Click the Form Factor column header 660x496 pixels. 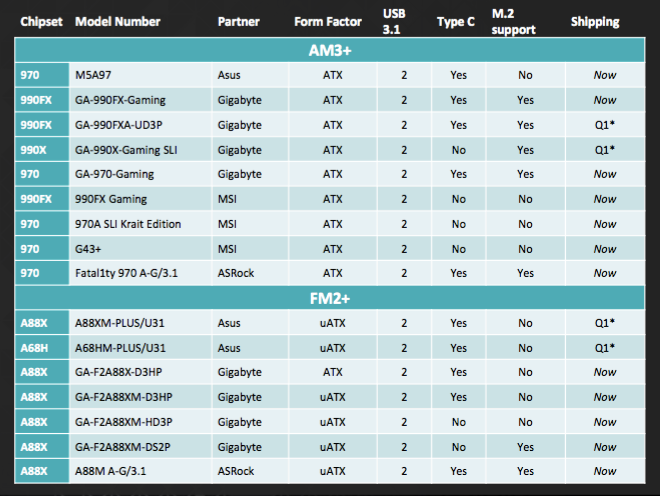click(x=328, y=22)
